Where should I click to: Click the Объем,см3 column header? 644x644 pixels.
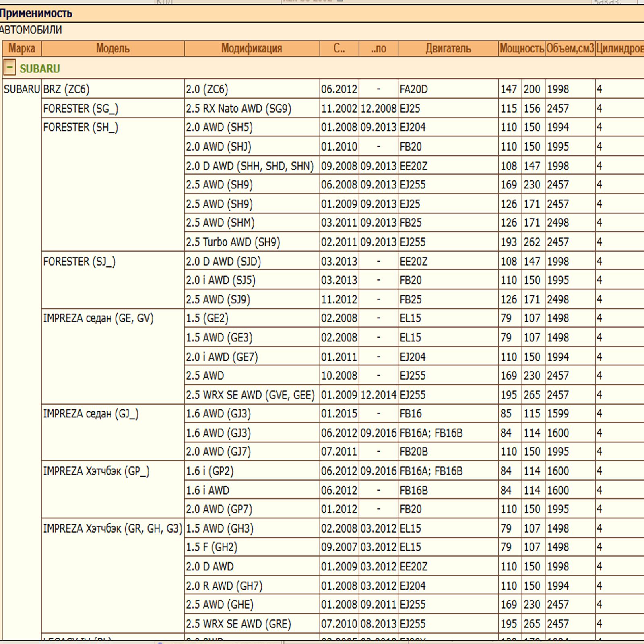(x=570, y=49)
